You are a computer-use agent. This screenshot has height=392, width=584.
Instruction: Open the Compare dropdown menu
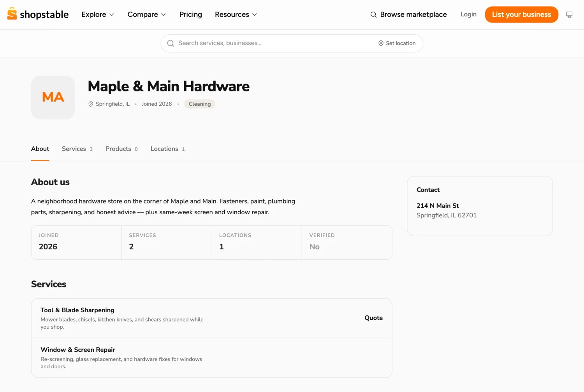[147, 14]
